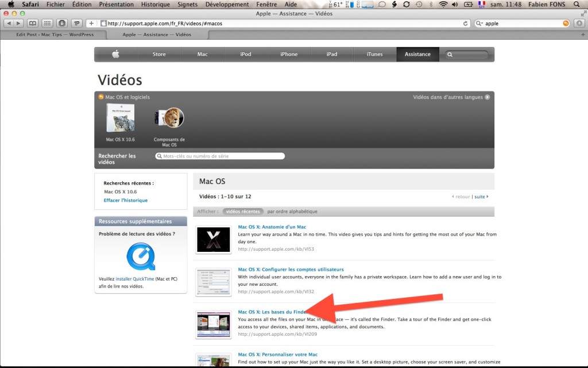Image resolution: width=588 pixels, height=368 pixels.
Task: Go to iTunes in Apple navigation
Action: (x=374, y=54)
